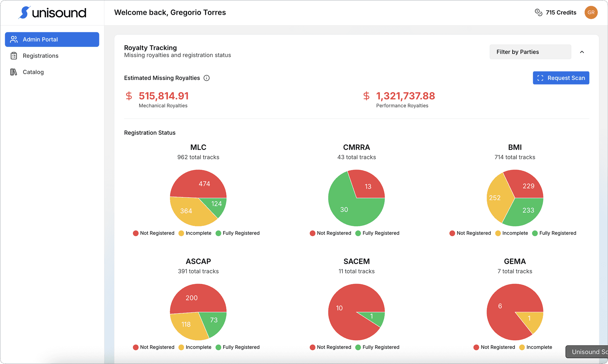Toggle MLC Fully Registered legend
The height and width of the screenshot is (364, 608).
tap(238, 233)
